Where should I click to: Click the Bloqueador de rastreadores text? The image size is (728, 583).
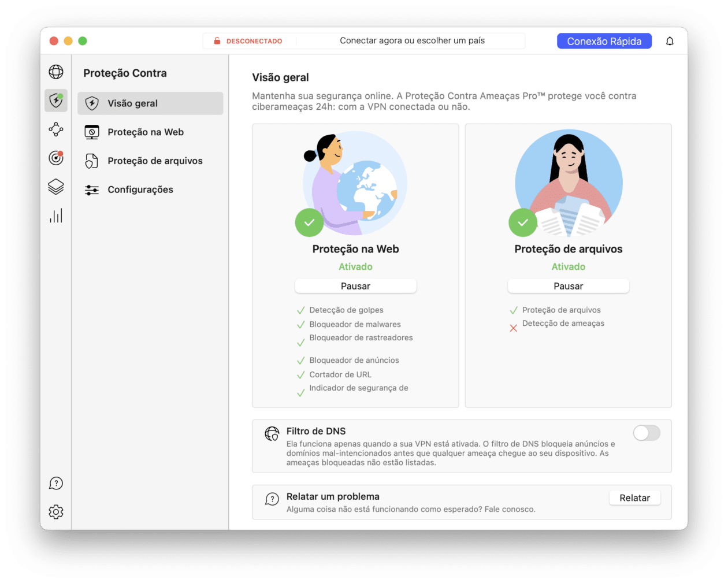point(361,337)
